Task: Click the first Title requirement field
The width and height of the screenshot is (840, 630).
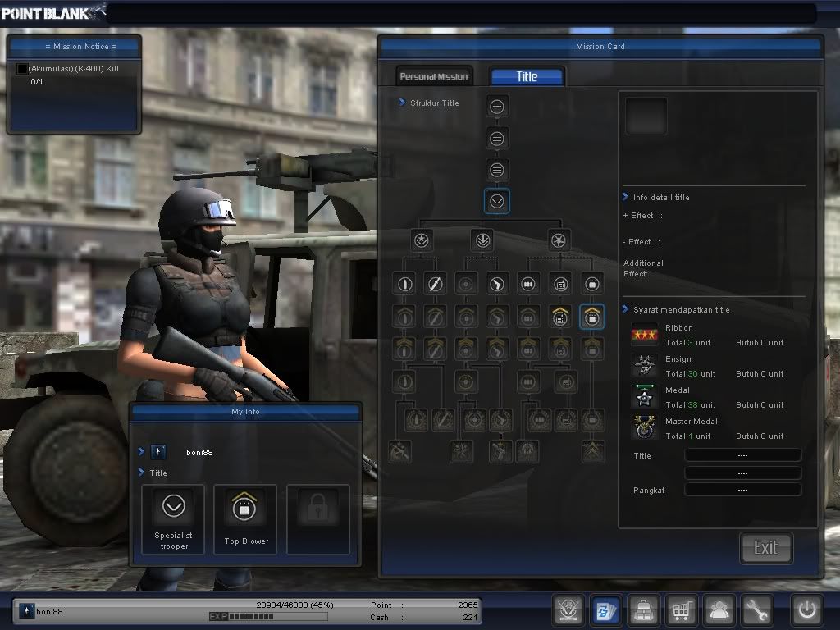Action: pyautogui.click(x=742, y=455)
